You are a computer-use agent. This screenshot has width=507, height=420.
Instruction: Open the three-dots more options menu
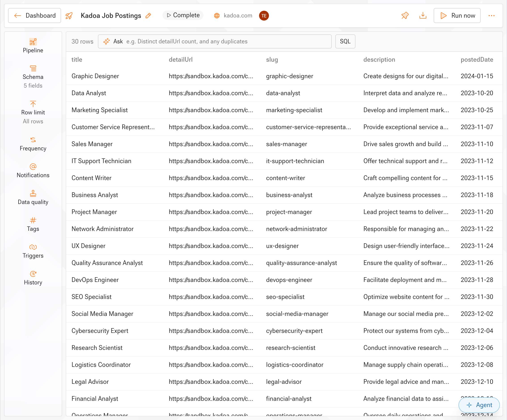pos(492,16)
